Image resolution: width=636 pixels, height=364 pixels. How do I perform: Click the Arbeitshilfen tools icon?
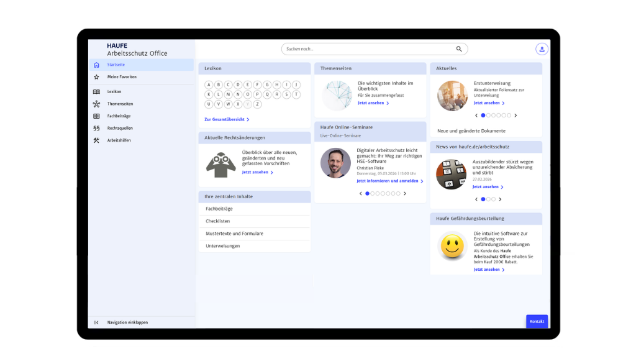click(96, 140)
